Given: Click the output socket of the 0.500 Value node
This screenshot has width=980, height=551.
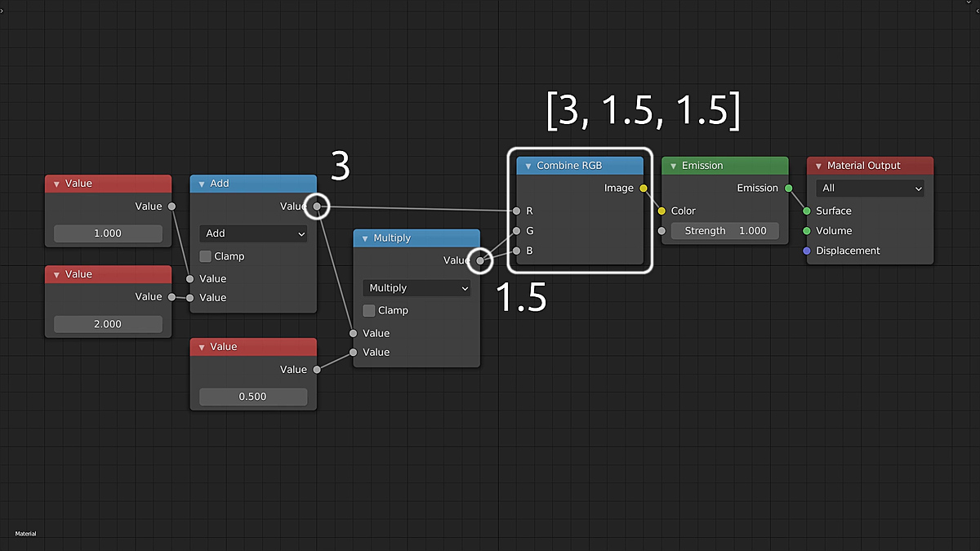Looking at the screenshot, I should [x=317, y=370].
